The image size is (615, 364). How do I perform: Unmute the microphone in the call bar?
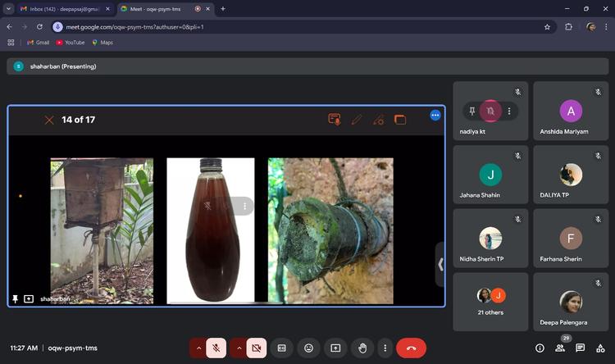[216, 348]
